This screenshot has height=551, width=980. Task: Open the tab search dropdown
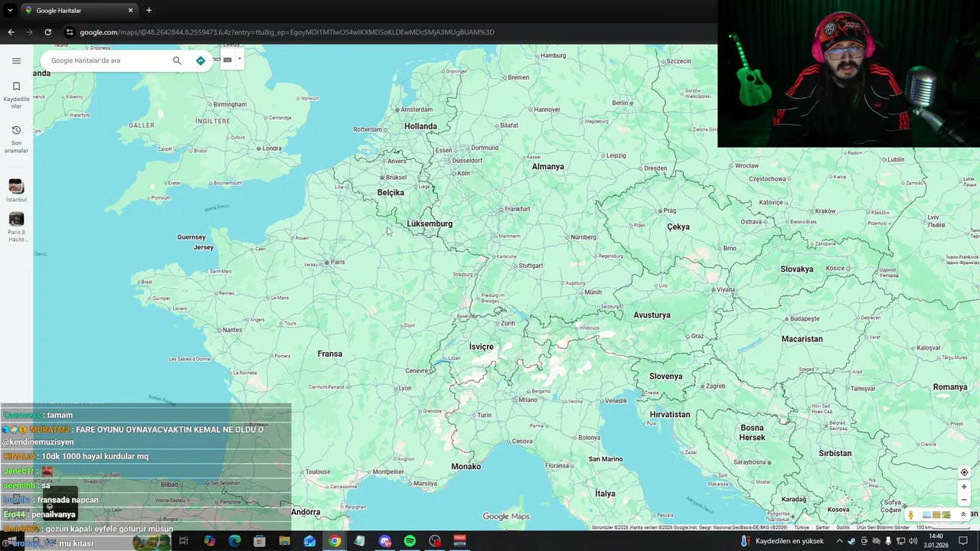click(10, 11)
